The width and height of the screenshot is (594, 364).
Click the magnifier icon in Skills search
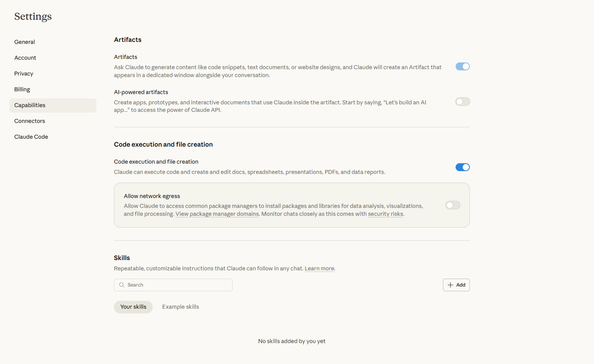[122, 285]
